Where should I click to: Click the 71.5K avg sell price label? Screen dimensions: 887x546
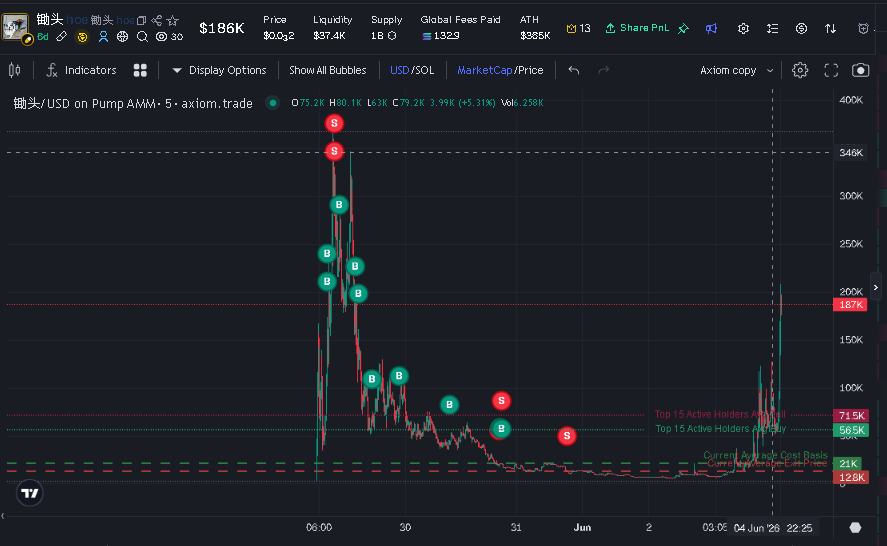850,415
